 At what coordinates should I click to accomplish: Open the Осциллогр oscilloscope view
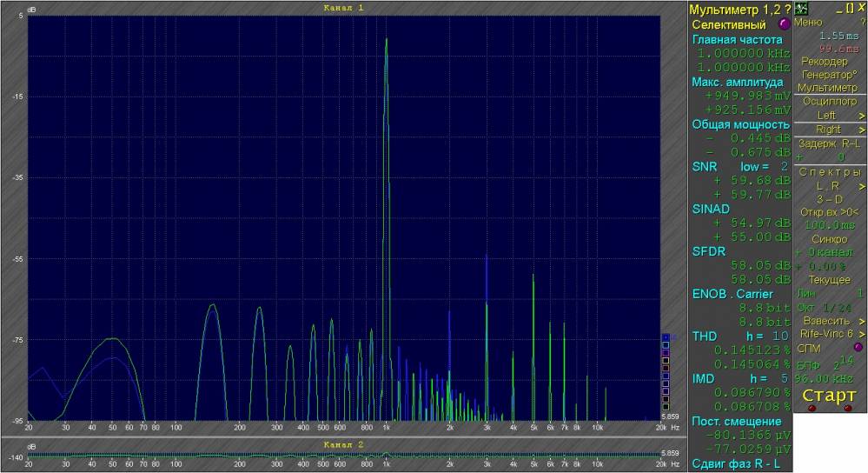[x=829, y=101]
